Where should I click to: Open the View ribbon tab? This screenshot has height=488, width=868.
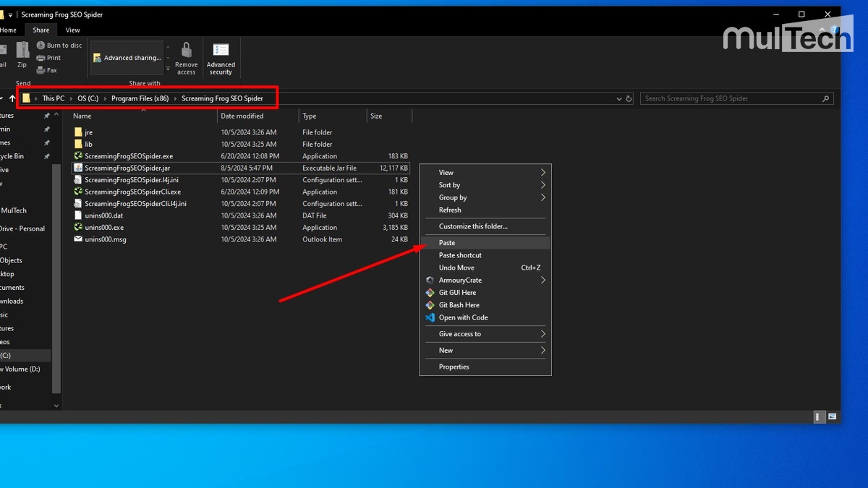[72, 30]
